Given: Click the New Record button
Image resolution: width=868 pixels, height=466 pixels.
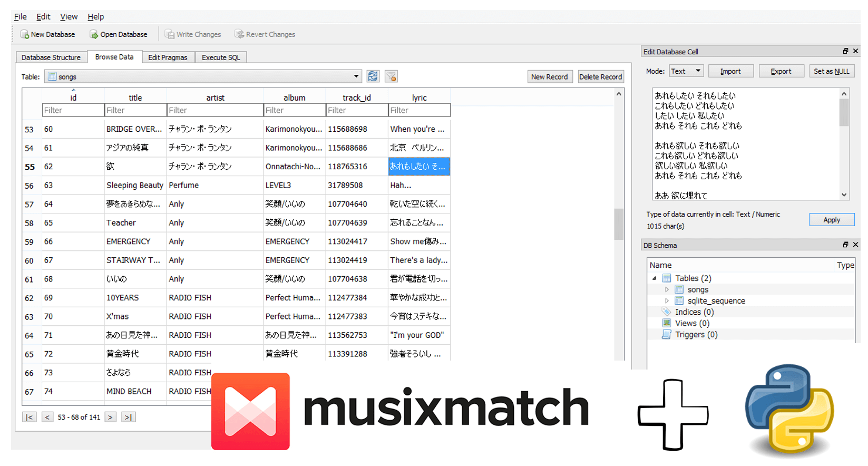Looking at the screenshot, I should click(x=549, y=76).
